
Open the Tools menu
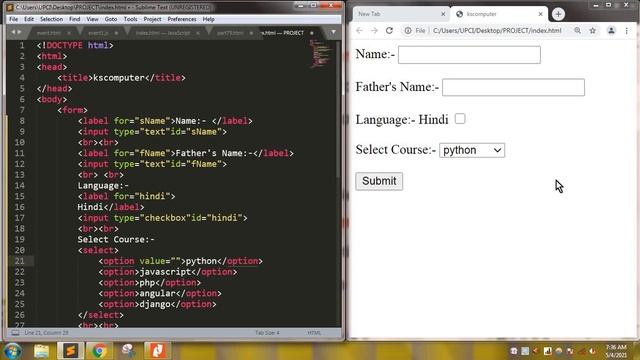pos(131,19)
